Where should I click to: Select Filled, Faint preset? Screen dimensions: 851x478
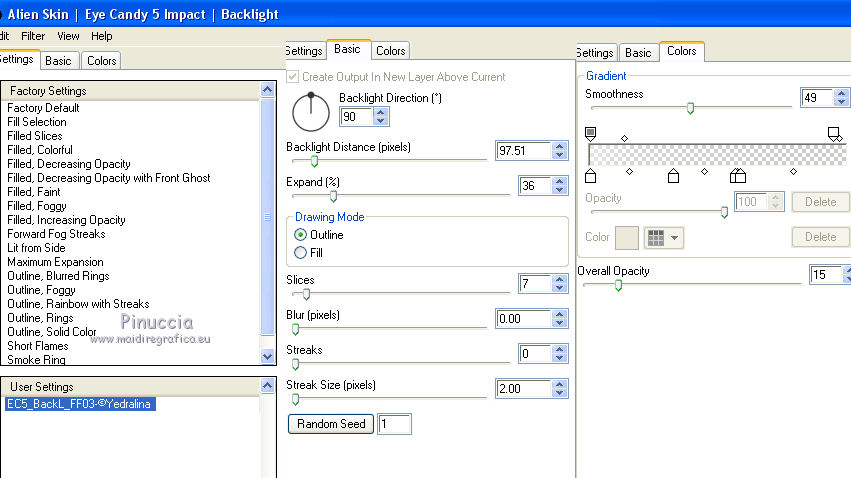34,192
